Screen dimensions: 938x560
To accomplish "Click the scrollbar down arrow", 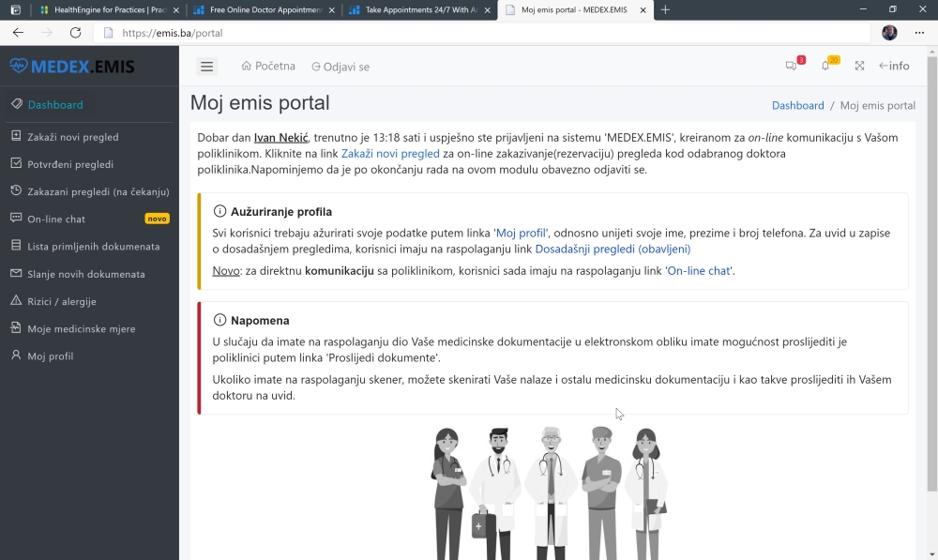I will pyautogui.click(x=932, y=554).
